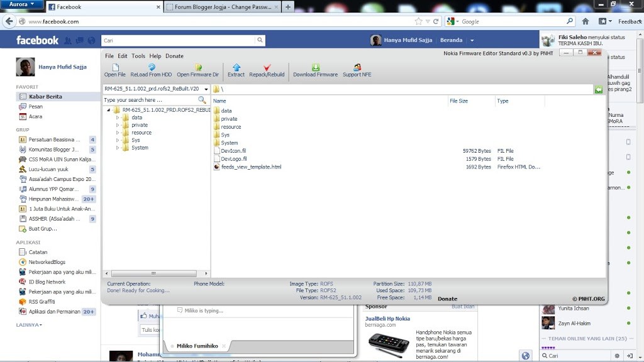Reload the page with refresh icon
This screenshot has height=362, width=644.
436,21
